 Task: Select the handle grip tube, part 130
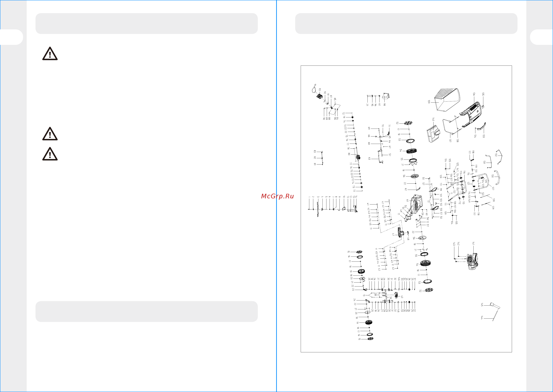click(x=497, y=177)
